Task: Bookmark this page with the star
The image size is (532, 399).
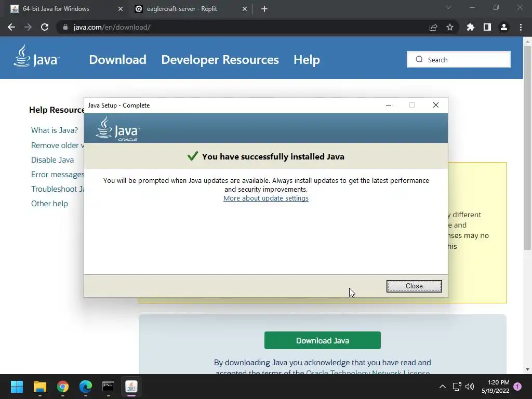Action: click(x=450, y=27)
